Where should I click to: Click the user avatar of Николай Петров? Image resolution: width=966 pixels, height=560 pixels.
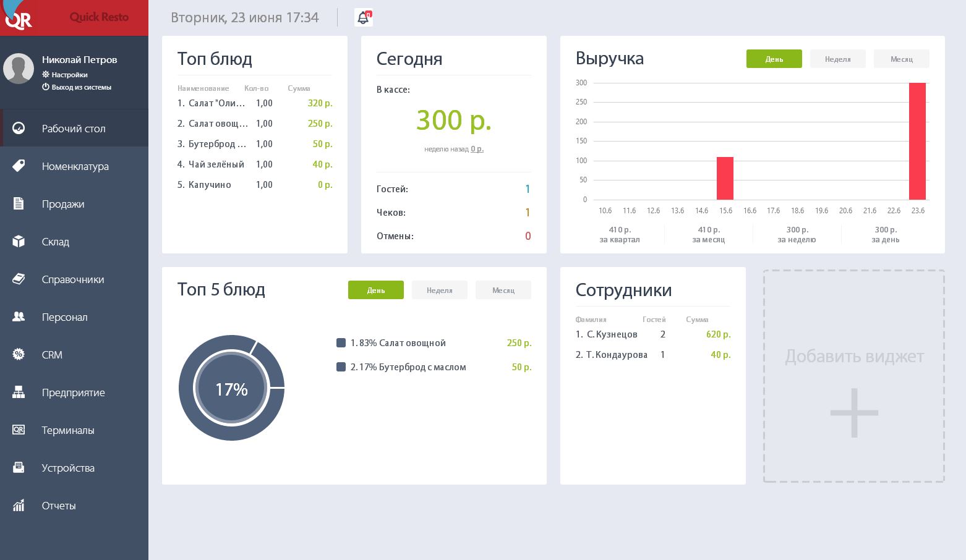click(19, 68)
